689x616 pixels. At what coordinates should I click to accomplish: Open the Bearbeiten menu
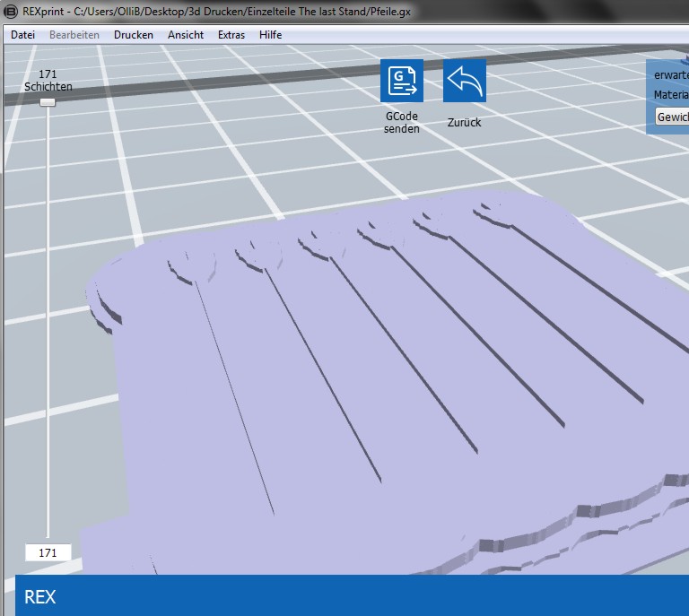point(74,35)
